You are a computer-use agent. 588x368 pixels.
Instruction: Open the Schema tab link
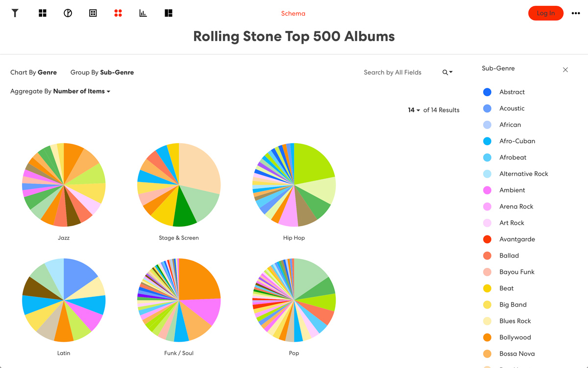(293, 13)
